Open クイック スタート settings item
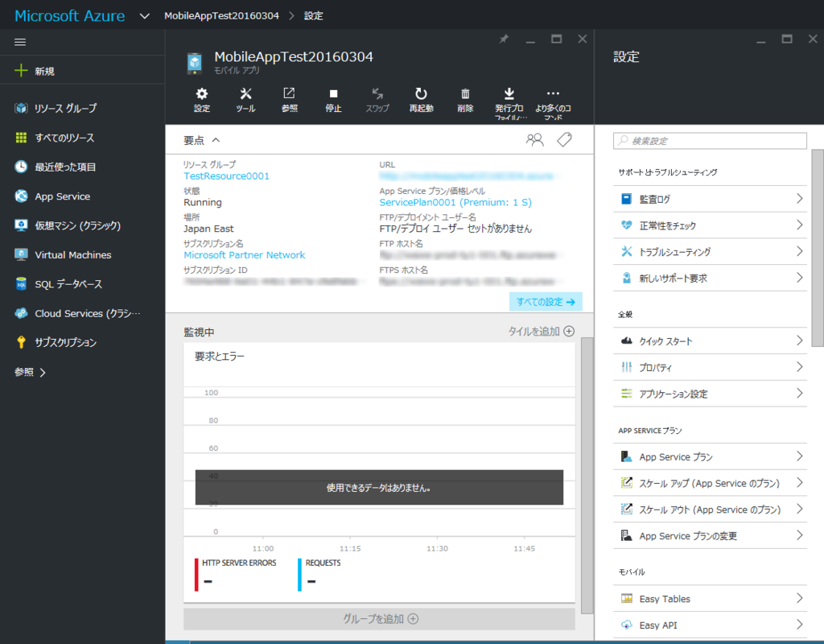The height and width of the screenshot is (644, 824). (710, 341)
